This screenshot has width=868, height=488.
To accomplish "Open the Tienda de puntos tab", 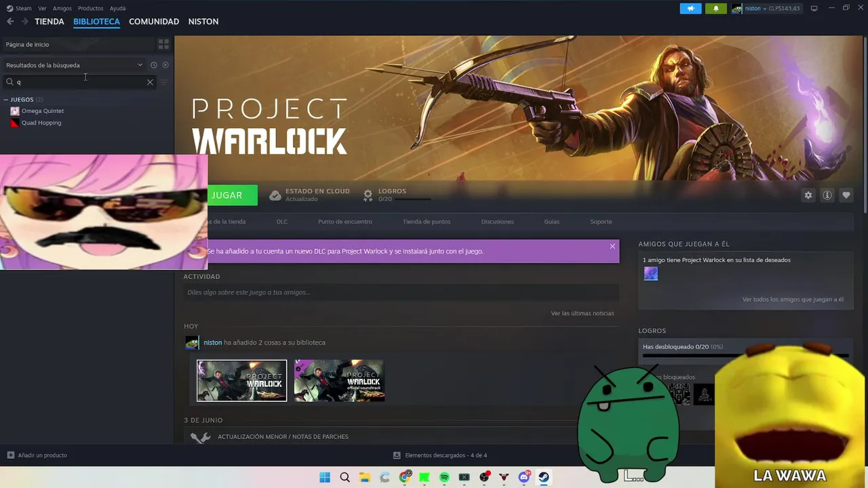I will (x=427, y=222).
